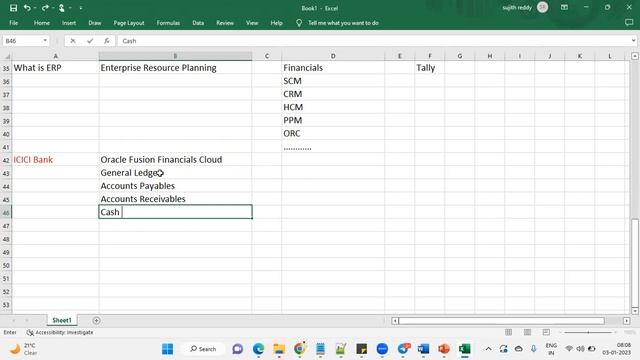Open the View tab
Viewport: 640px width, 360px height.
pos(252,23)
